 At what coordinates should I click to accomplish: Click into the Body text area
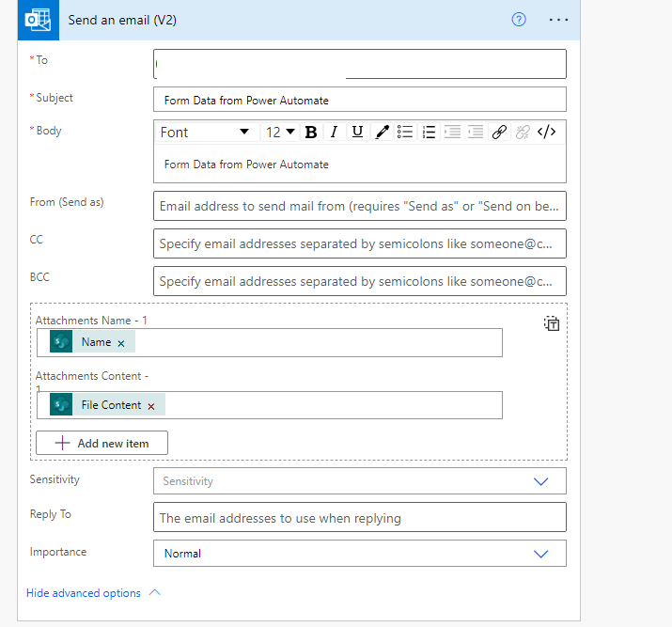click(360, 165)
